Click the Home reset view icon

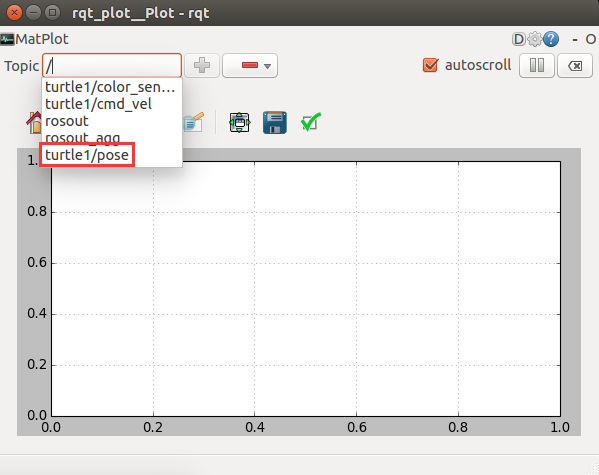point(34,122)
